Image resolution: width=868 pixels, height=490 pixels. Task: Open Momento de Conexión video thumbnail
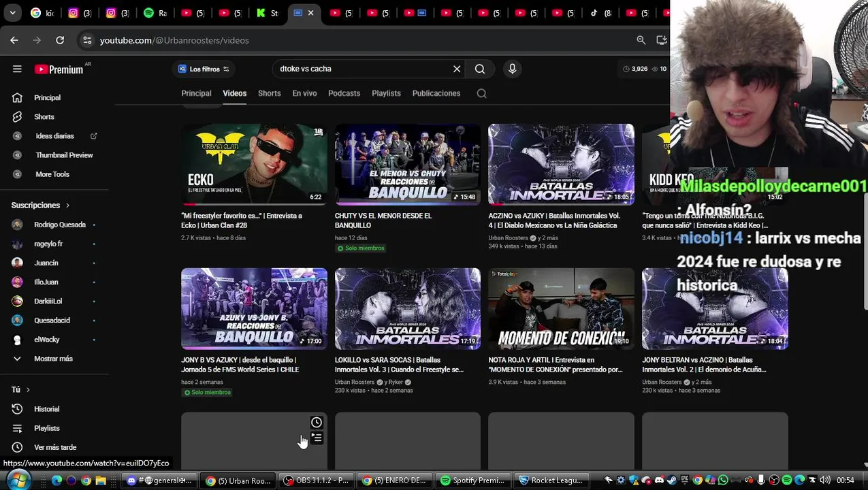pyautogui.click(x=561, y=308)
